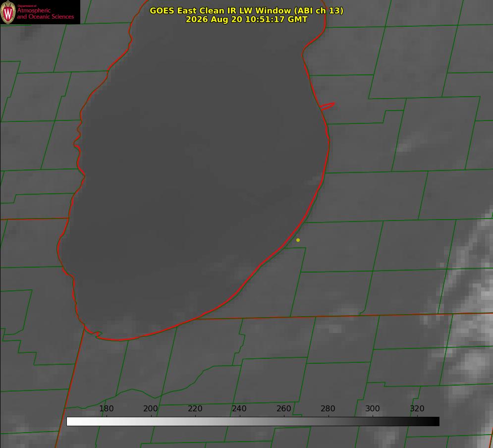Screen dimensions: 493x448
Task: Click the 320 tick label on the colorbar
Action: click(x=417, y=408)
